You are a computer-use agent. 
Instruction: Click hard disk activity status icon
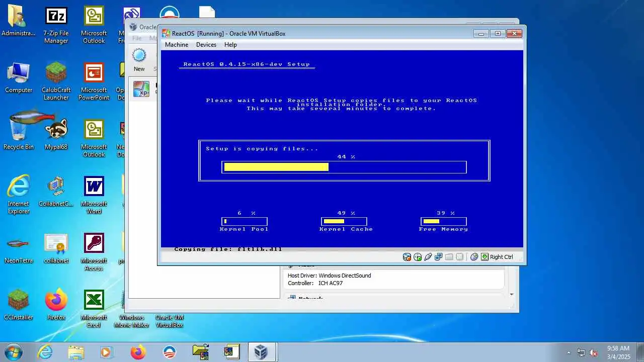407,257
